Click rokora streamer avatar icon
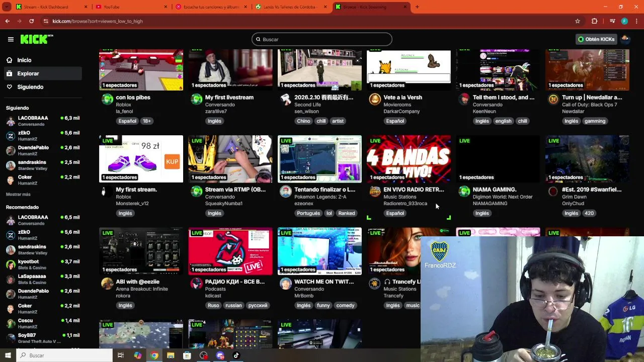 pos(107,284)
